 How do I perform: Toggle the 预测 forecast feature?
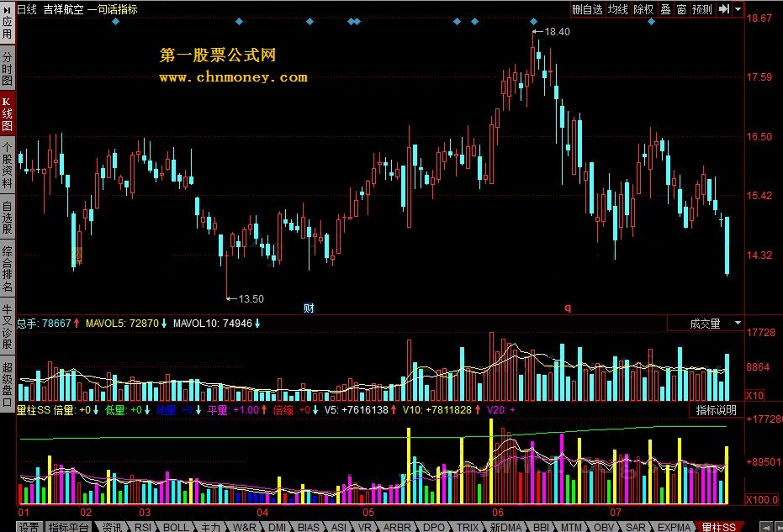(701, 9)
